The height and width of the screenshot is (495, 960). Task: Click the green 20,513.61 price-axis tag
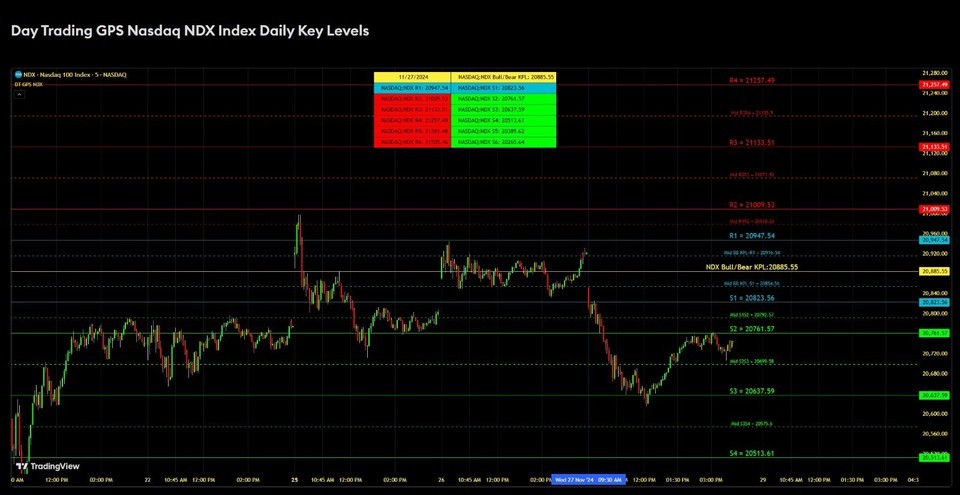pos(934,458)
